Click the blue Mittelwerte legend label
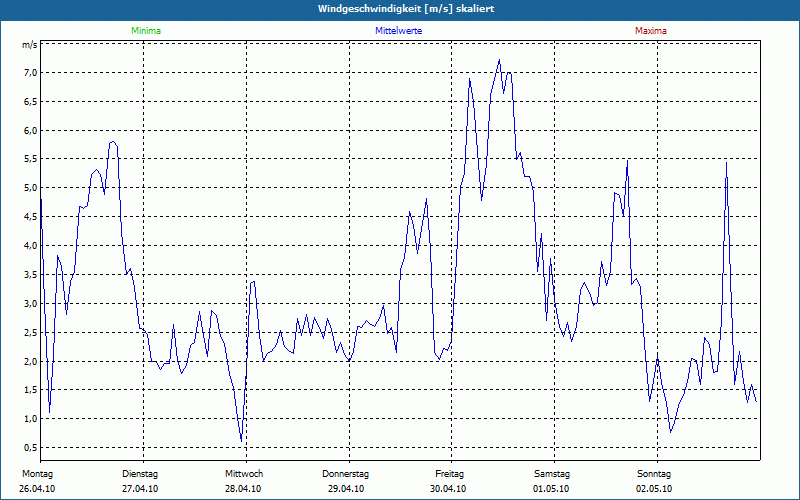800x500 pixels. [398, 31]
